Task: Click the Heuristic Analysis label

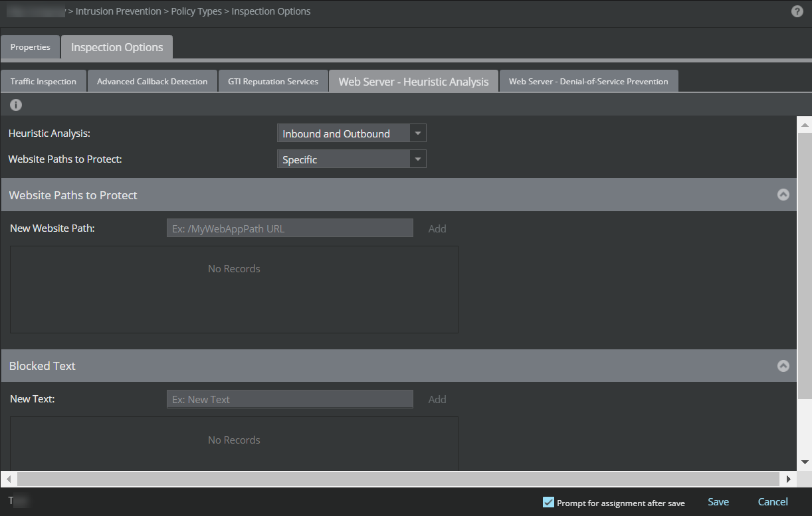Action: coord(49,133)
